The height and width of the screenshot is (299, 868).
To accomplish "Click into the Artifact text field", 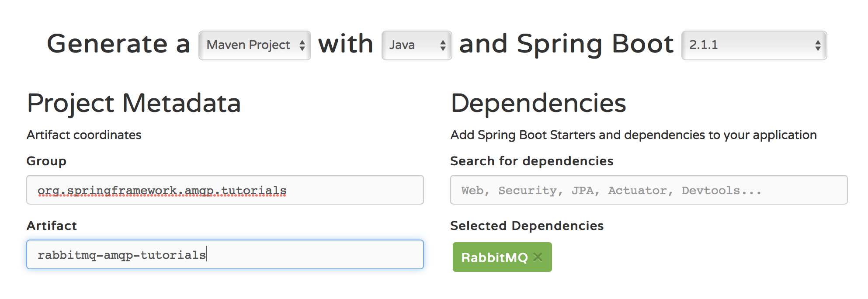I will pyautogui.click(x=225, y=254).
